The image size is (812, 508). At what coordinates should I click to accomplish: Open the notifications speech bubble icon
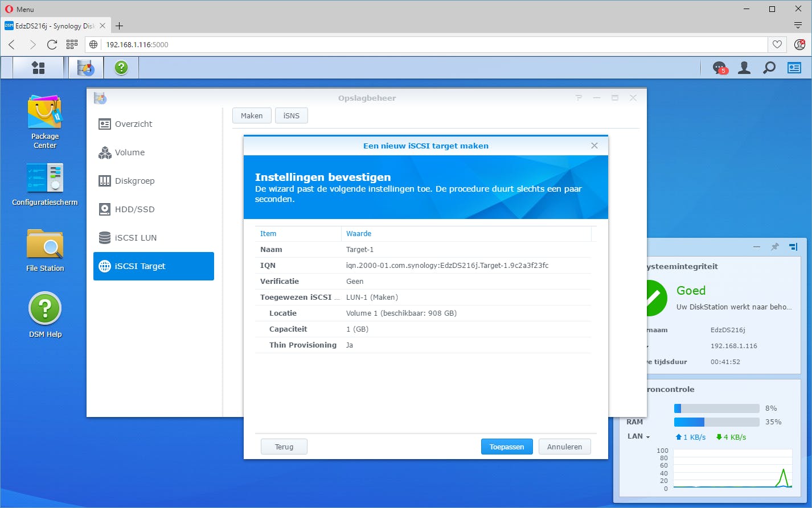[720, 68]
